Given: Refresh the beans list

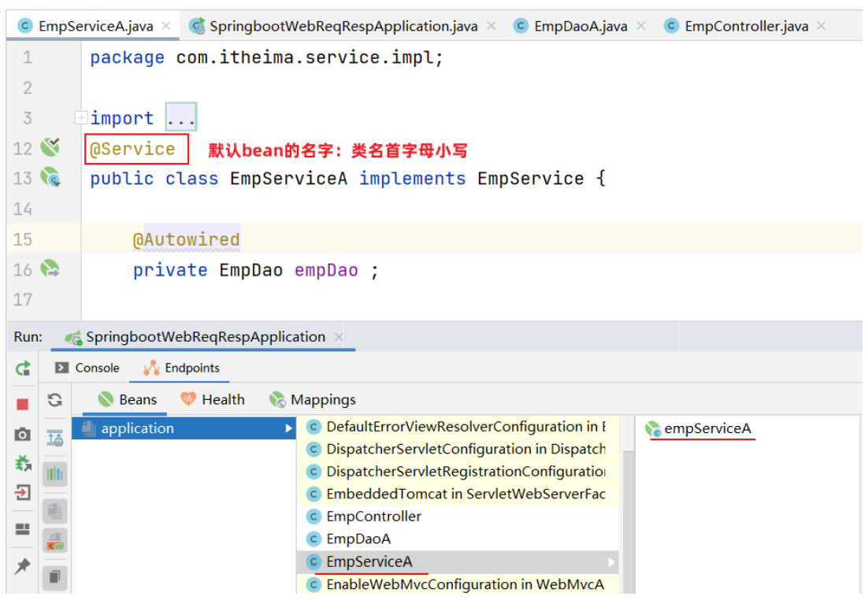Looking at the screenshot, I should tap(55, 400).
